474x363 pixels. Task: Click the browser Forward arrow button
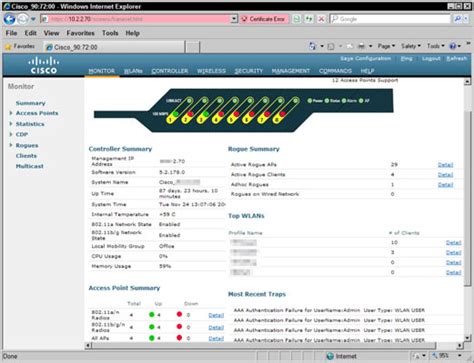click(23, 19)
